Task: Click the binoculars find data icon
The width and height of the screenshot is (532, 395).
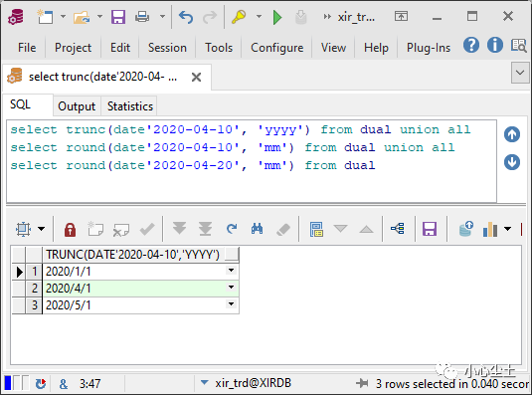Action: (258, 229)
